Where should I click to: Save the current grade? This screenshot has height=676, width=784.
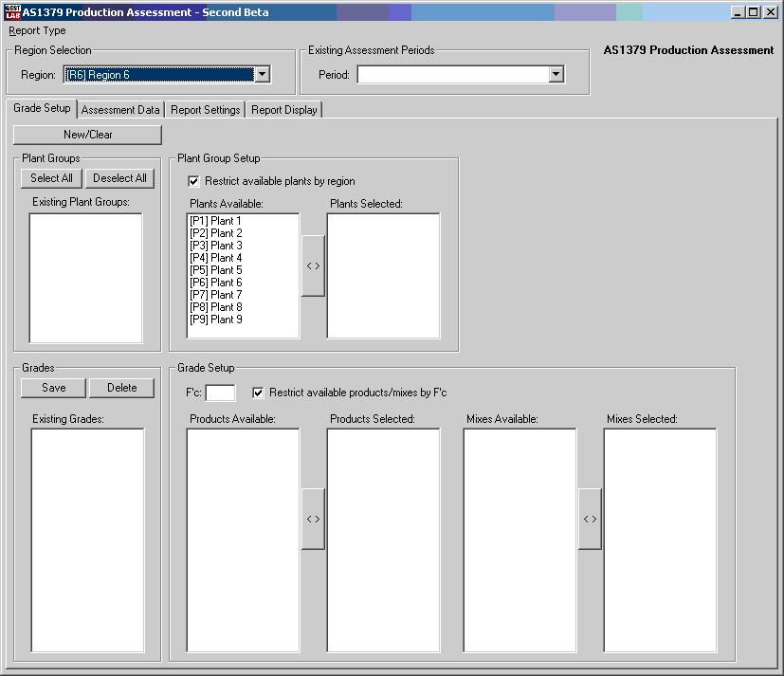click(x=54, y=388)
